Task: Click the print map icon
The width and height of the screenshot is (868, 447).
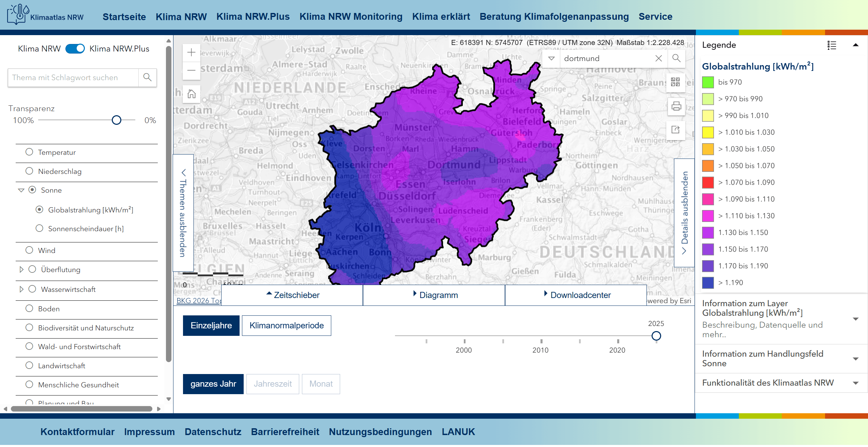Action: [676, 106]
